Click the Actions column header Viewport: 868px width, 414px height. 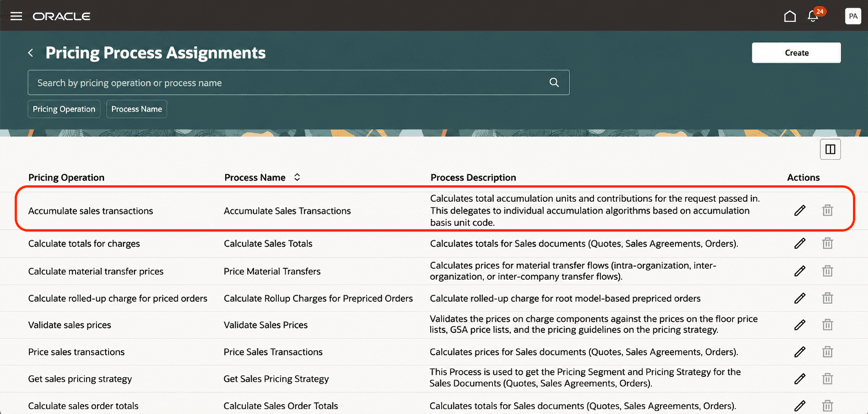coord(803,177)
